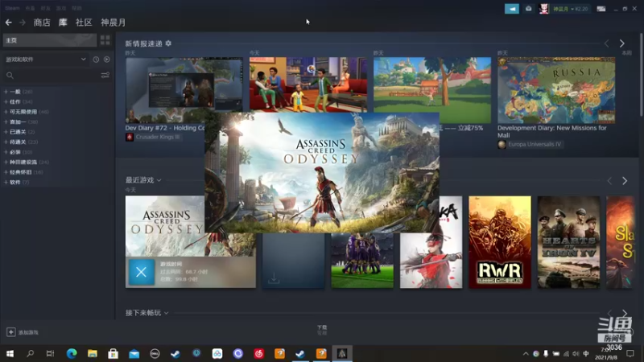Switch to collections grid view icon

pyautogui.click(x=105, y=40)
